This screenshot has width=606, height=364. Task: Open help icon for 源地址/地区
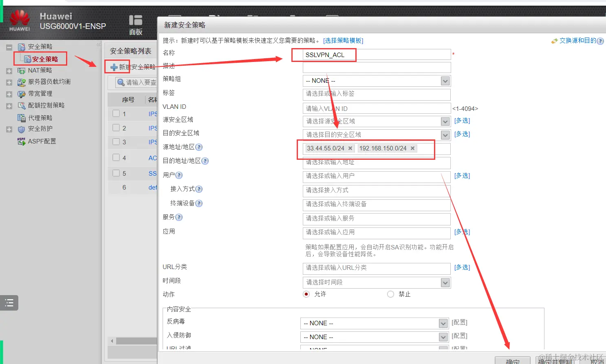tap(199, 147)
